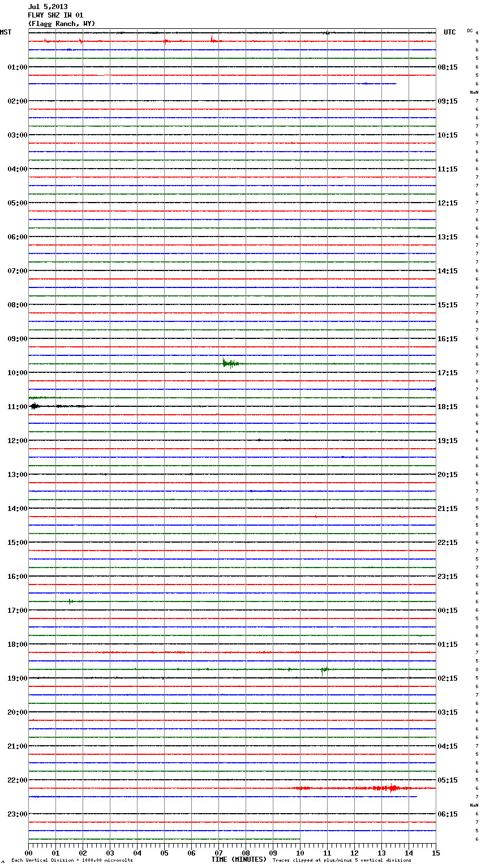Click the (Flagg Ranch, WY) location text
Viewport: 481px width, 868px height.
[x=61, y=24]
